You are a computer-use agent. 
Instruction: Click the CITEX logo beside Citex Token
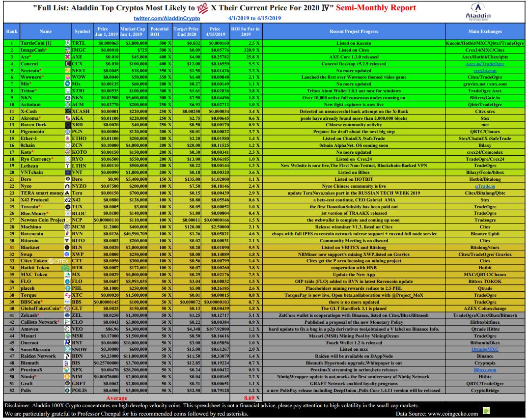tap(58, 261)
